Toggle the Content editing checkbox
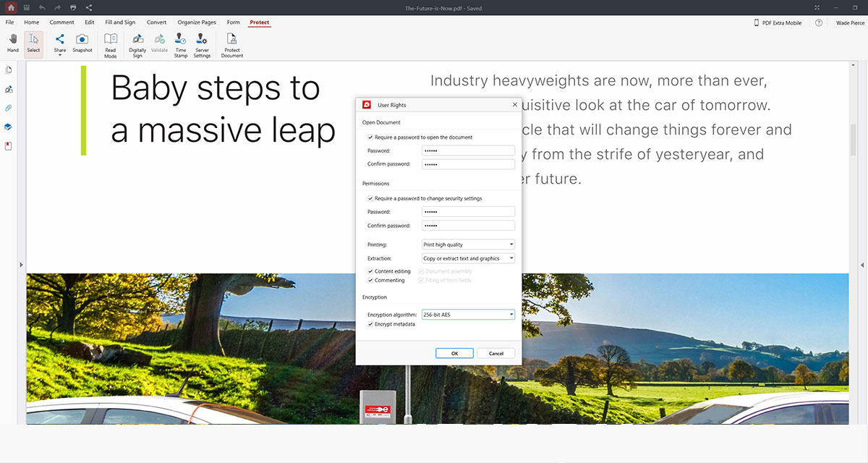This screenshot has height=463, width=868. (x=371, y=271)
